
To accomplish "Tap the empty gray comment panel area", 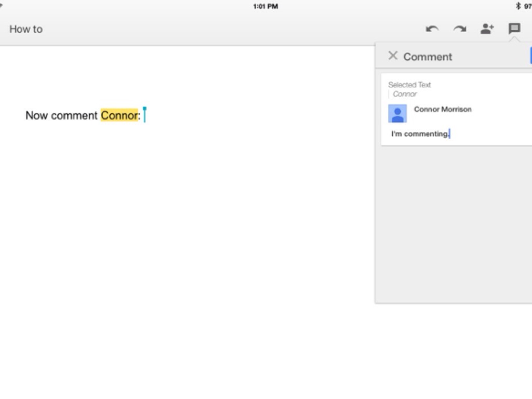I will (453, 223).
